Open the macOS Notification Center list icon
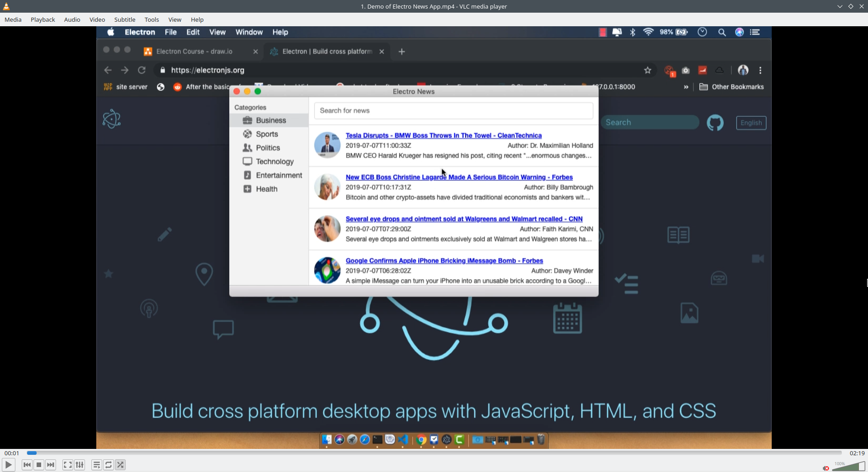Screen dimensions: 868x472 point(755,32)
